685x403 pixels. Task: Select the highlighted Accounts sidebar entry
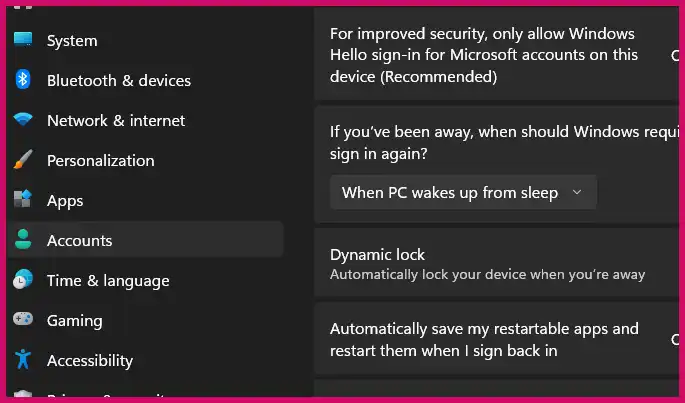(146, 240)
